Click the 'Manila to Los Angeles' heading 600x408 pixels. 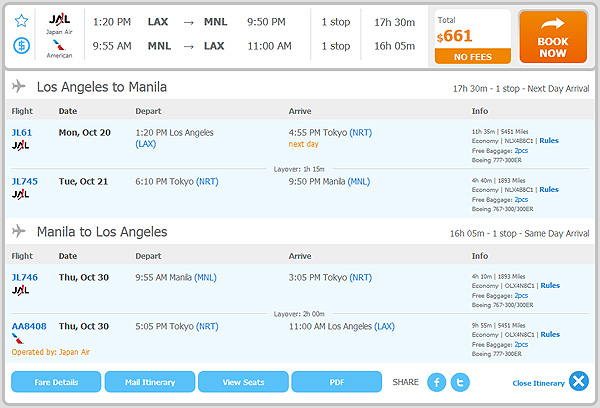(102, 232)
